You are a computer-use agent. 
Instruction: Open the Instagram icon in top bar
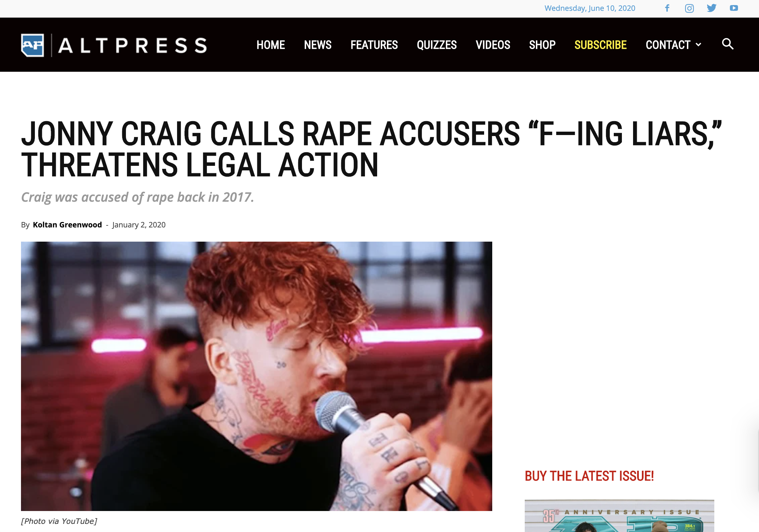click(689, 8)
